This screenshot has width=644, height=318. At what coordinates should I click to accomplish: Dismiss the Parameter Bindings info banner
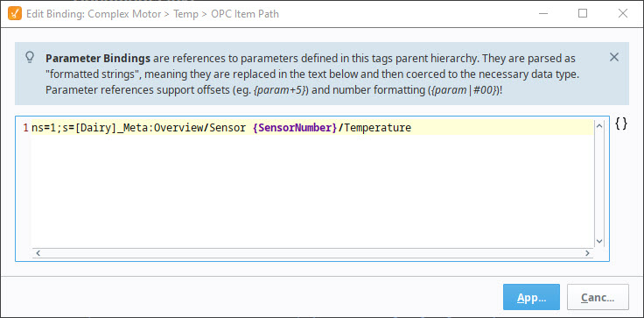pyautogui.click(x=614, y=57)
